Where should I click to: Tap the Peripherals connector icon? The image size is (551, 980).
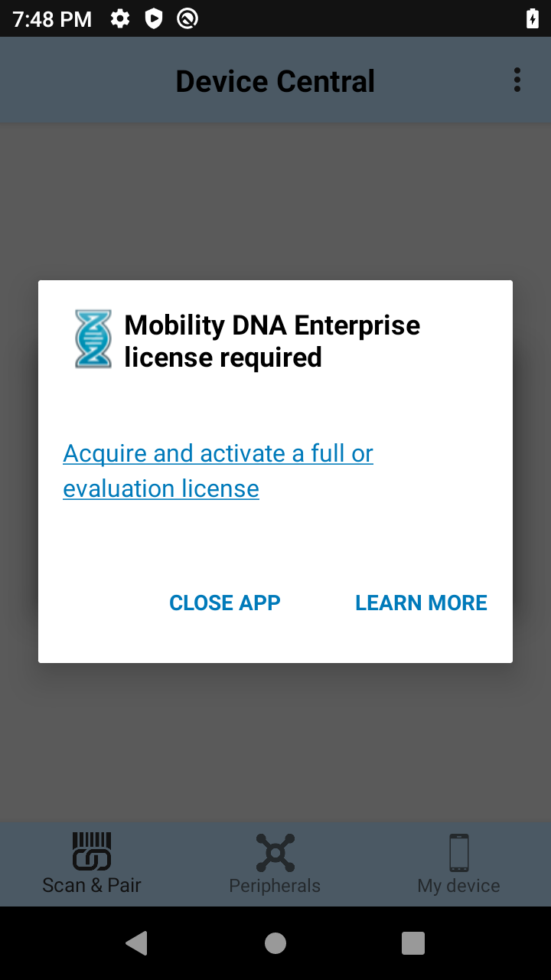coord(275,852)
